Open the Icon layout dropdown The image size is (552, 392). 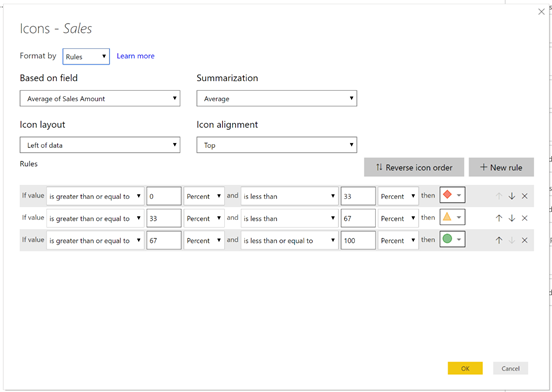coord(100,145)
